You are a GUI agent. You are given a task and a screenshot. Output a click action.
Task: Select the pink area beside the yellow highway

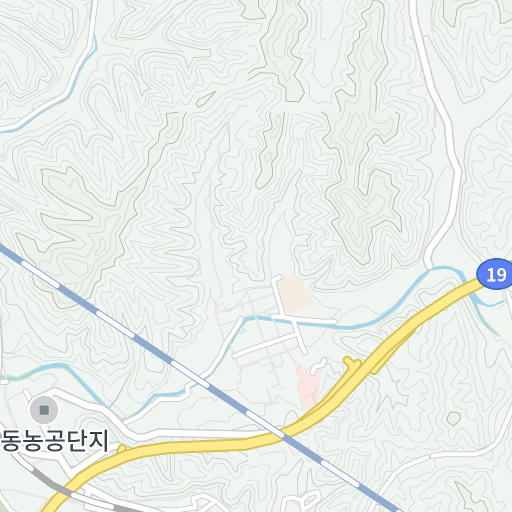tap(308, 387)
